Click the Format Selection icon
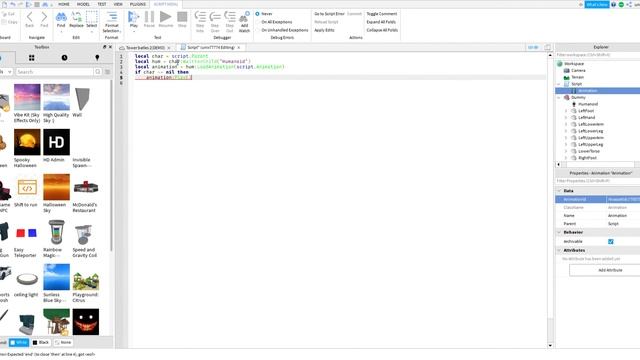The image size is (640, 360). (x=111, y=17)
